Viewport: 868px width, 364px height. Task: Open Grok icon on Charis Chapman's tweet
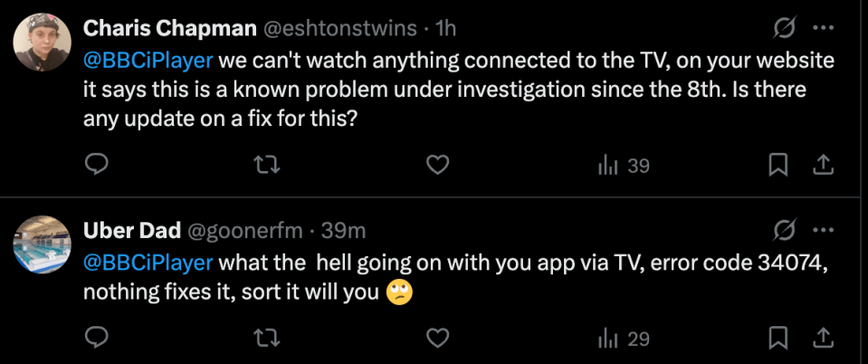point(785,28)
